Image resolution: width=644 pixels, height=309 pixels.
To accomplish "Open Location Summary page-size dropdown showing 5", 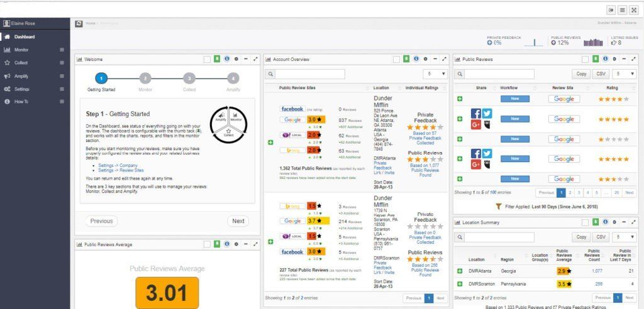I will point(625,237).
